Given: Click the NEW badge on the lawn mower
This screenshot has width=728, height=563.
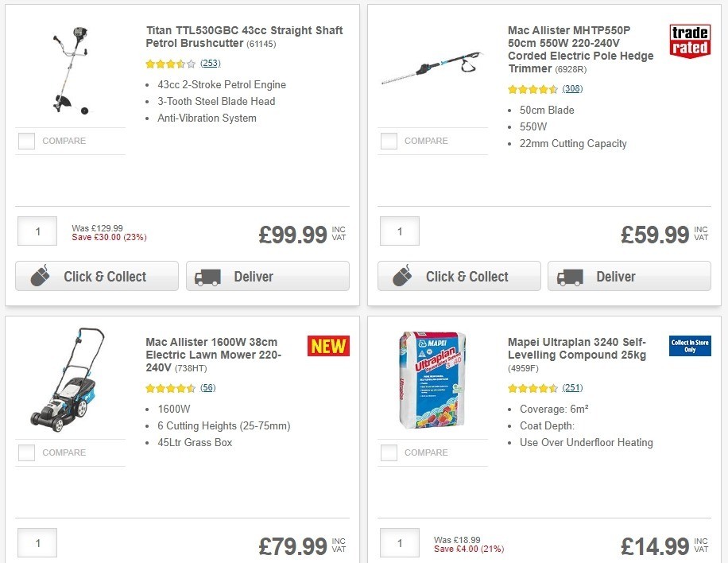Looking at the screenshot, I should [x=328, y=346].
